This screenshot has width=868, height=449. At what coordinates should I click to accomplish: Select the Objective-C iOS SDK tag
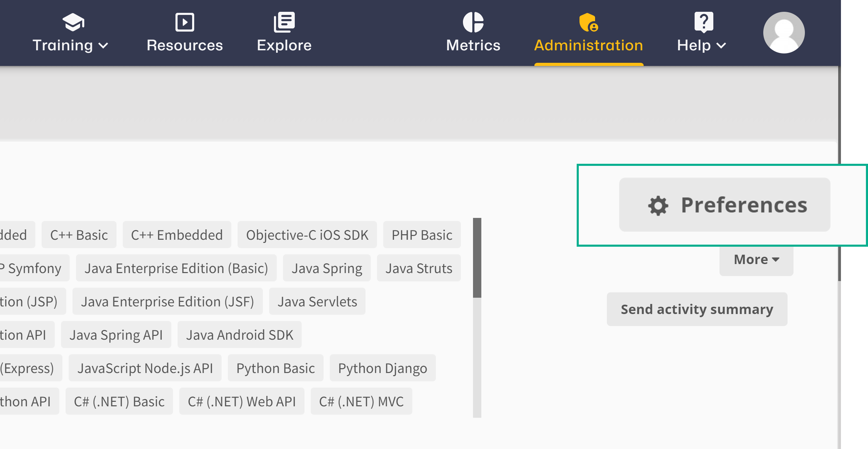click(x=307, y=235)
